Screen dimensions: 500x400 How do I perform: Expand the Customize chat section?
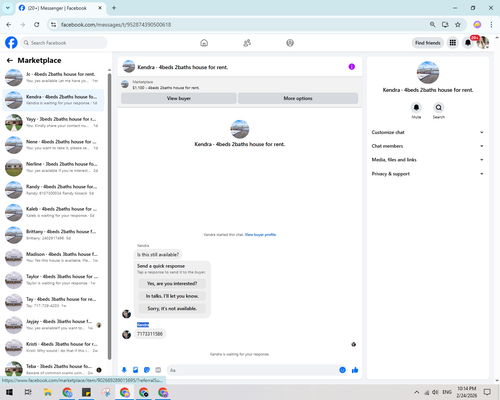[428, 132]
